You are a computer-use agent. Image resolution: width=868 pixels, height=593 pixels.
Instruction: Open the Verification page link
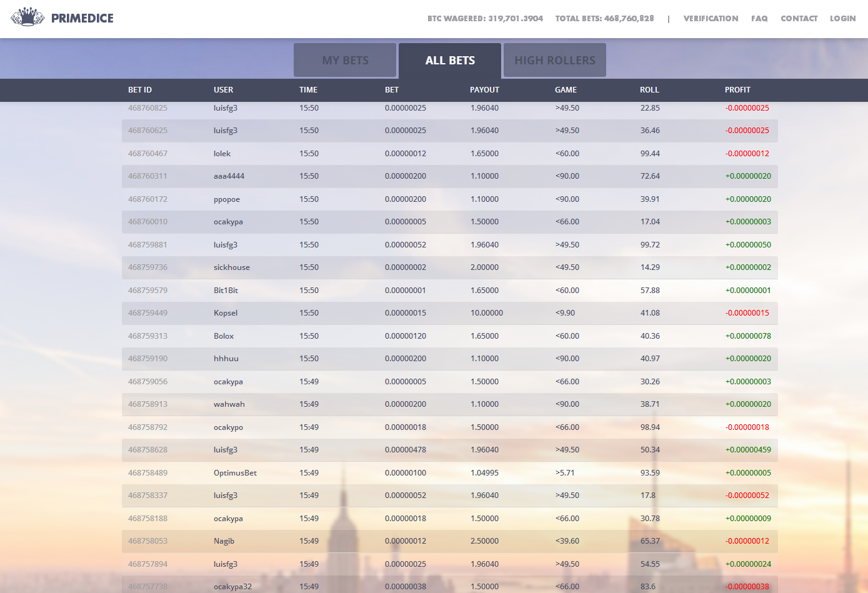pos(711,19)
